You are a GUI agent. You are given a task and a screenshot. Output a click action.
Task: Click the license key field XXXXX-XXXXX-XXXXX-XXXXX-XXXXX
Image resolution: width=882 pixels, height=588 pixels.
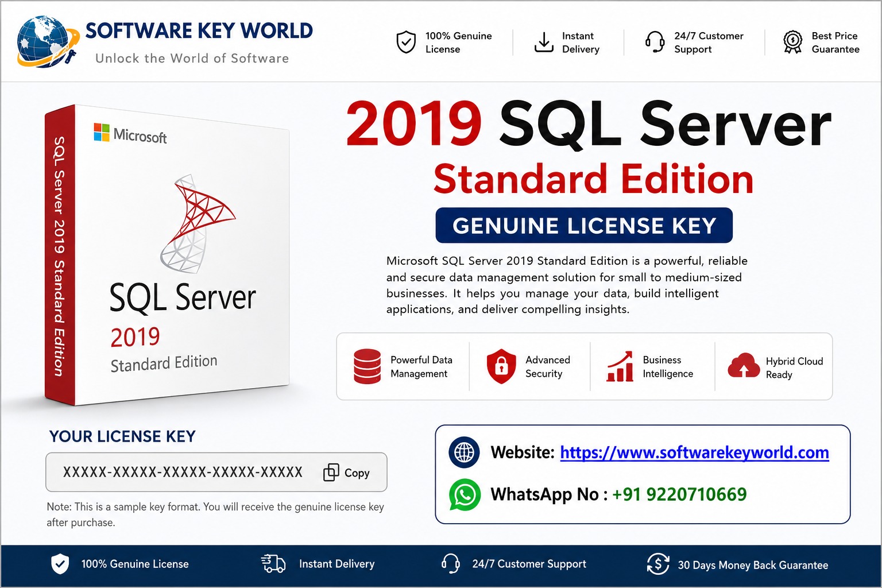click(216, 472)
